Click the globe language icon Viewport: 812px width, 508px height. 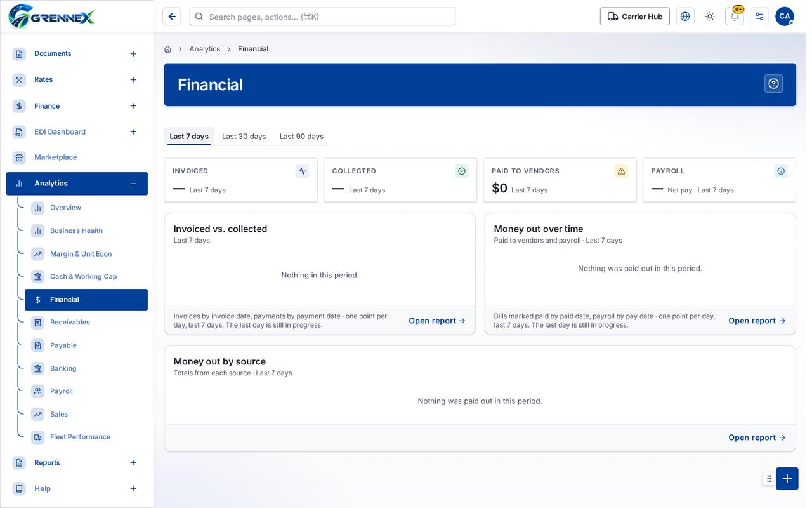tap(685, 17)
